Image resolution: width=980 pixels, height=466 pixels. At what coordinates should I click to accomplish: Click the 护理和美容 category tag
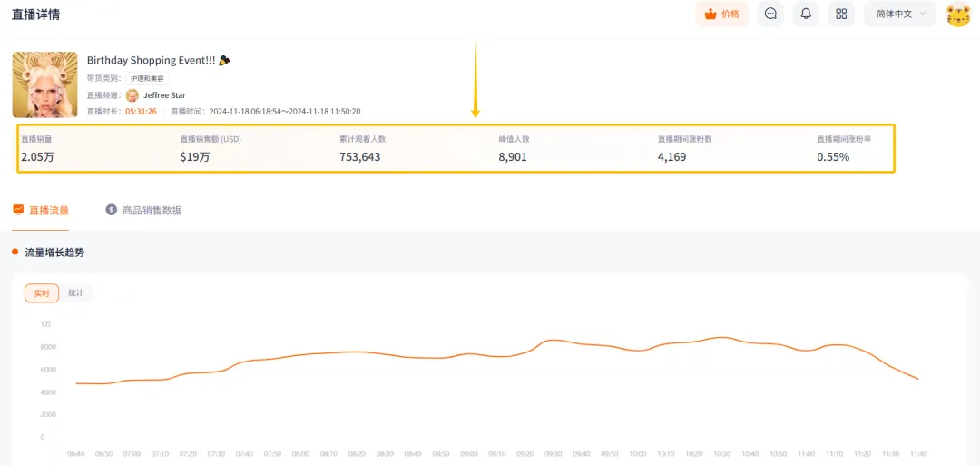point(148,79)
